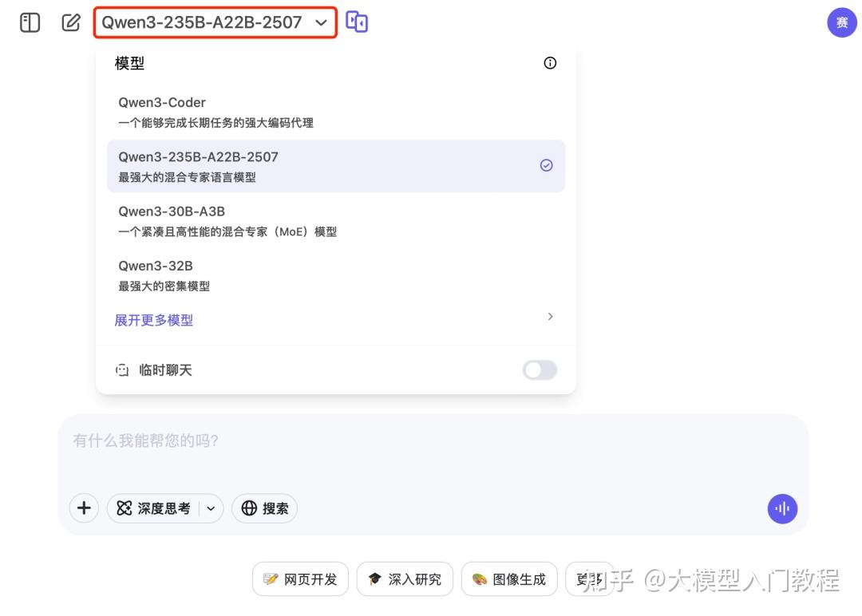Click the 临时聊天 temporary chat icon

tap(122, 370)
